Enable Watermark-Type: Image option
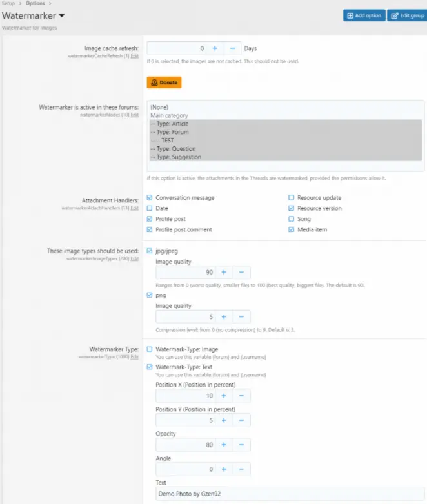The height and width of the screenshot is (504, 427). (150, 349)
